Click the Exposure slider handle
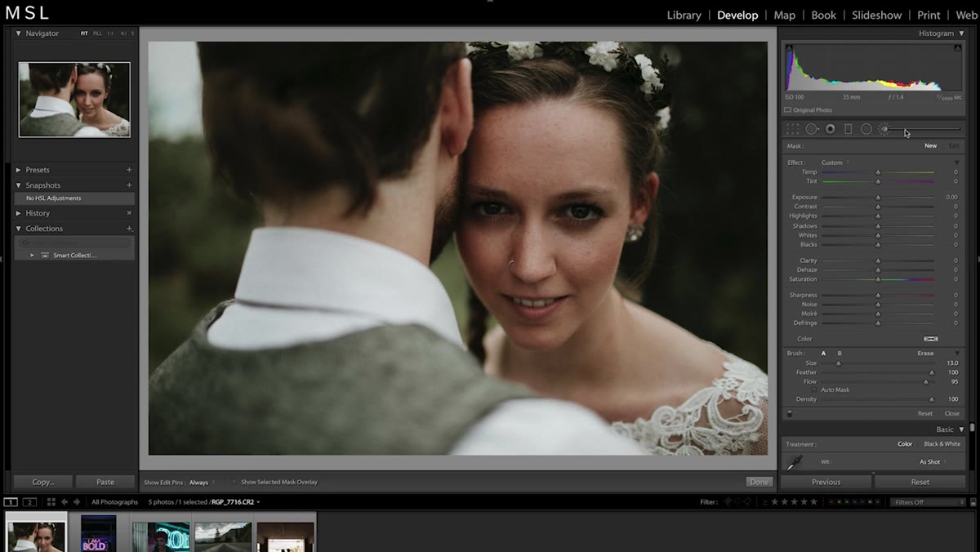The width and height of the screenshot is (980, 552). (878, 198)
